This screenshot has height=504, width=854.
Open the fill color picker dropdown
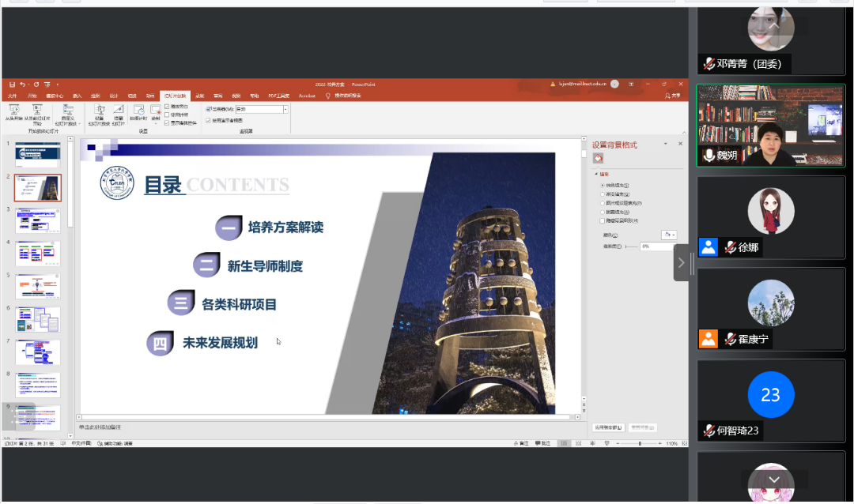669,235
